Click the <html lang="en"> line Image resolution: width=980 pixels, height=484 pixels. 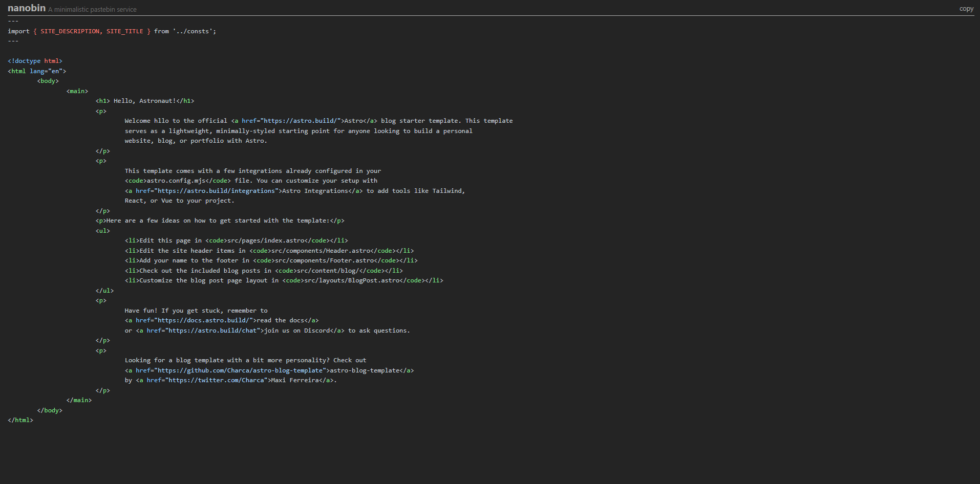click(x=37, y=71)
